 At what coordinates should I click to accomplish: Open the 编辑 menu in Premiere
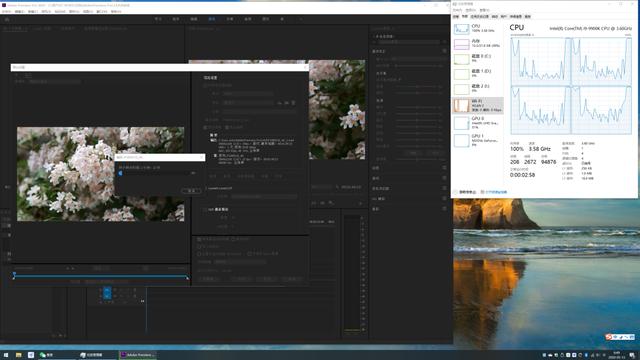(x=20, y=11)
